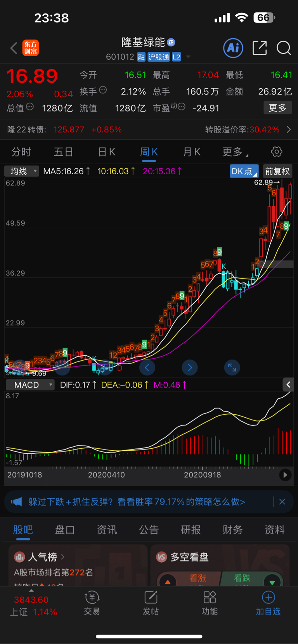
Task: Tap the 多空看盘 VS icon
Action: pos(161,557)
